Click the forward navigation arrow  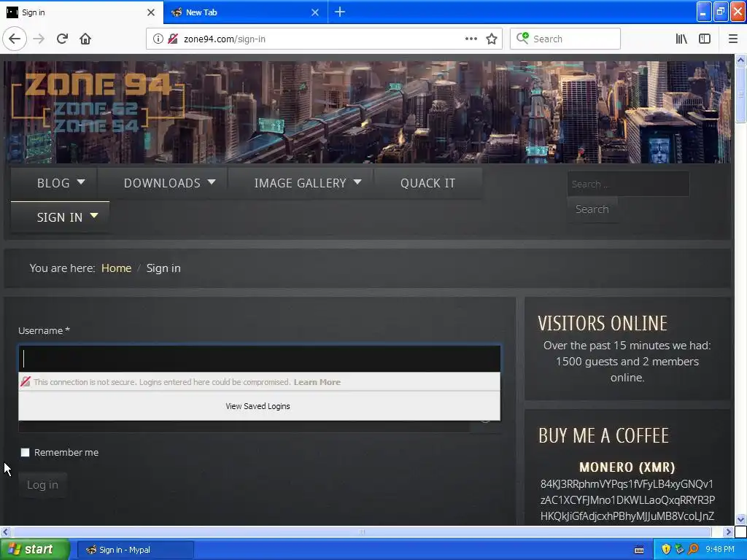click(39, 39)
